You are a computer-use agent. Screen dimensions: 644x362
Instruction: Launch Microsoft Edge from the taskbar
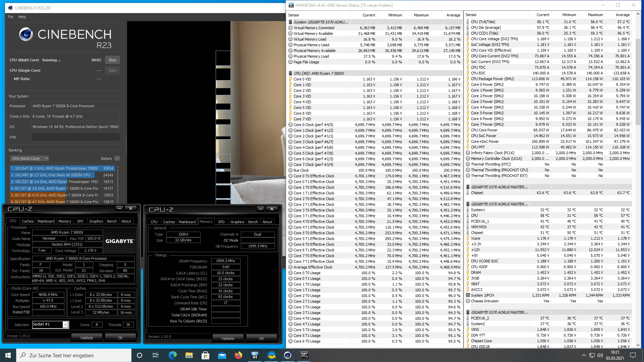[172, 355]
